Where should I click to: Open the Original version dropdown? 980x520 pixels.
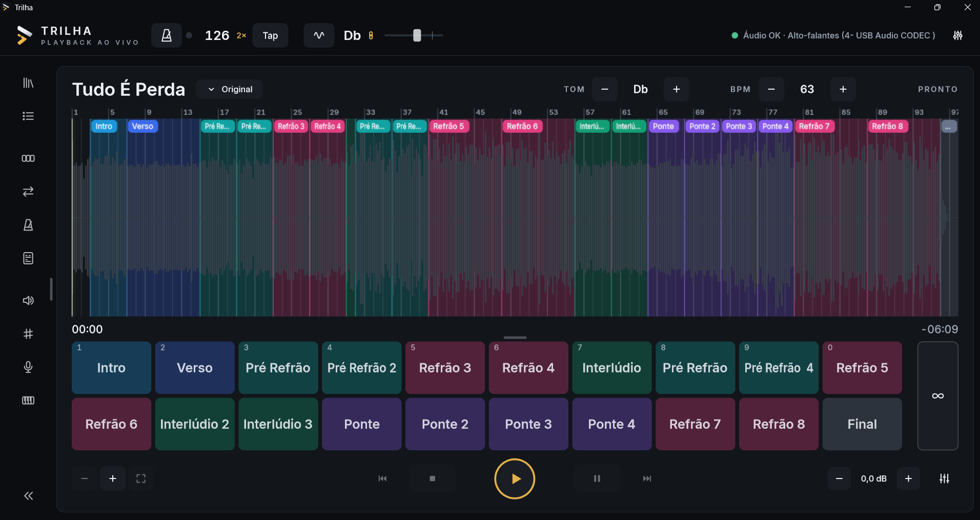coord(230,89)
